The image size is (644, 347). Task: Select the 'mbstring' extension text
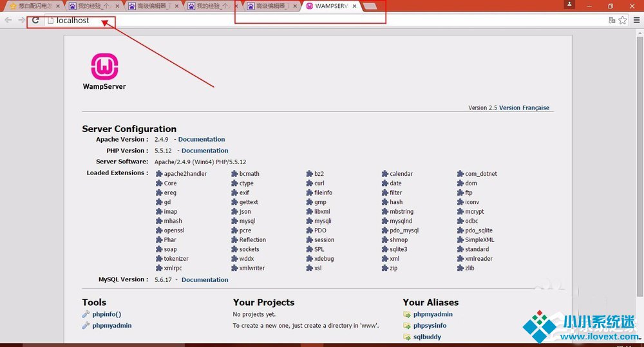[x=401, y=212]
